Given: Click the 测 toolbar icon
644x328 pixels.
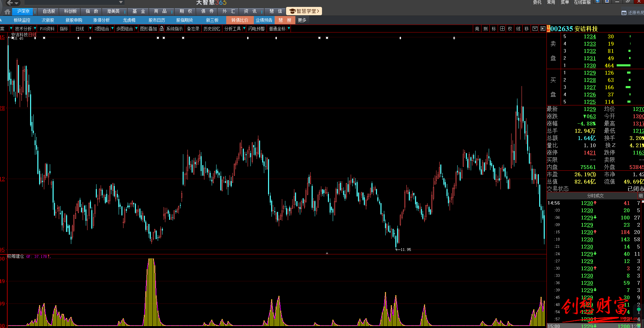Looking at the screenshot, I should 485,29.
